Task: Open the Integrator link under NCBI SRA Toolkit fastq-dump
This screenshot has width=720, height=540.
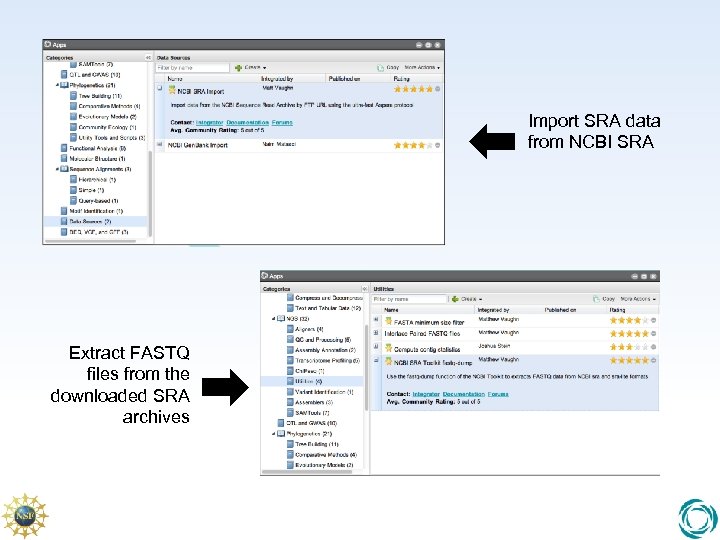Action: (x=426, y=394)
